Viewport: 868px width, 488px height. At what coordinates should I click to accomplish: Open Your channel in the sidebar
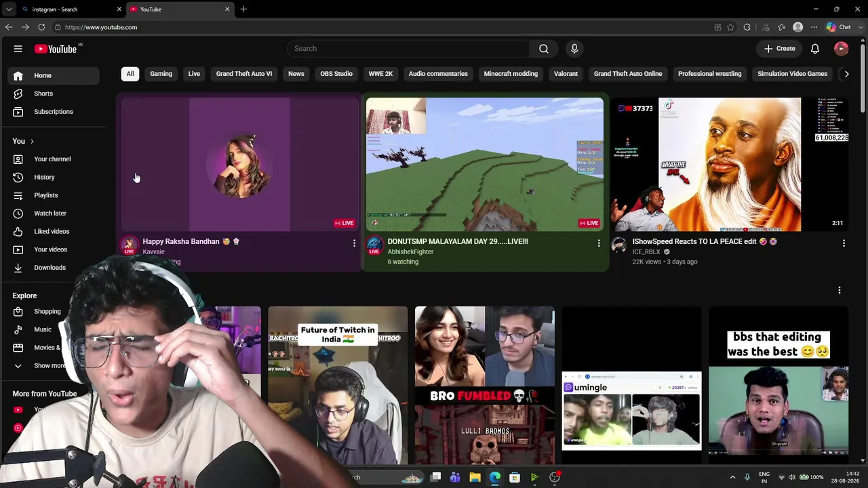pos(53,159)
